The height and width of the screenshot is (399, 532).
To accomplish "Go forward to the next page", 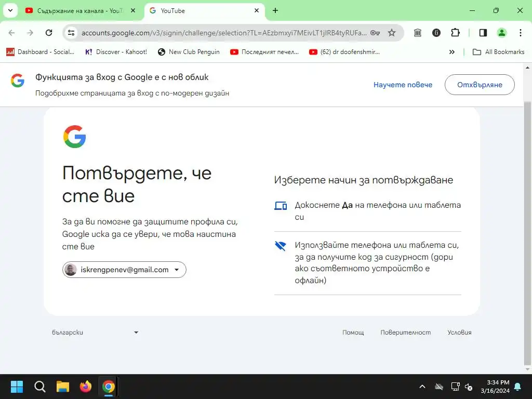I will (x=30, y=33).
